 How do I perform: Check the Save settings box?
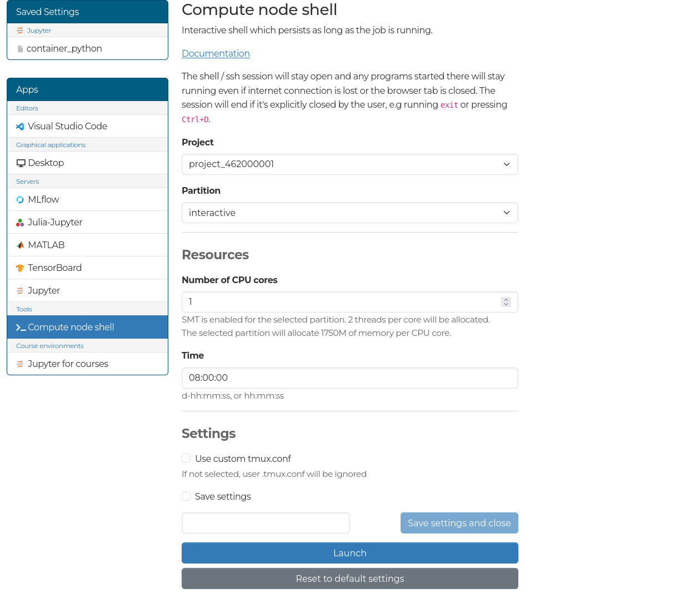coord(186,496)
